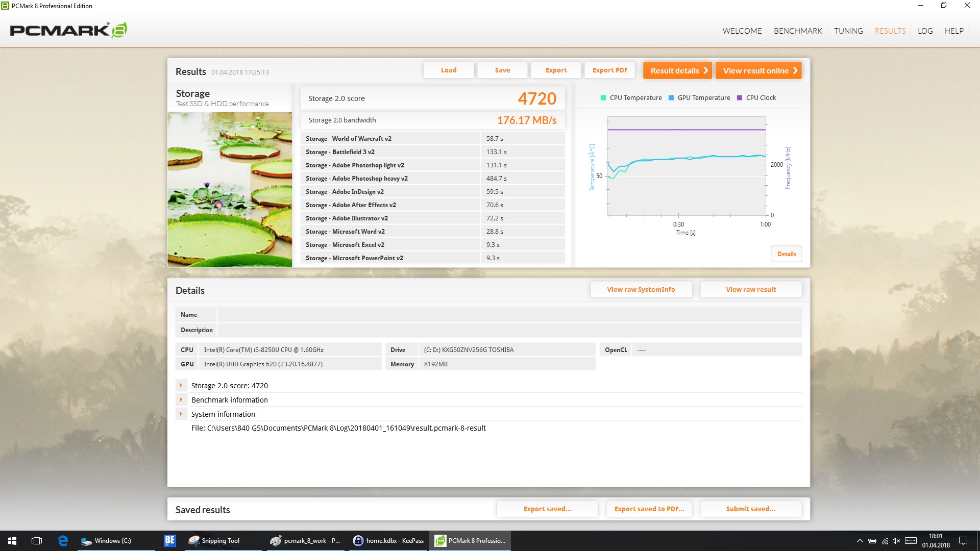Open Result details

click(x=677, y=70)
